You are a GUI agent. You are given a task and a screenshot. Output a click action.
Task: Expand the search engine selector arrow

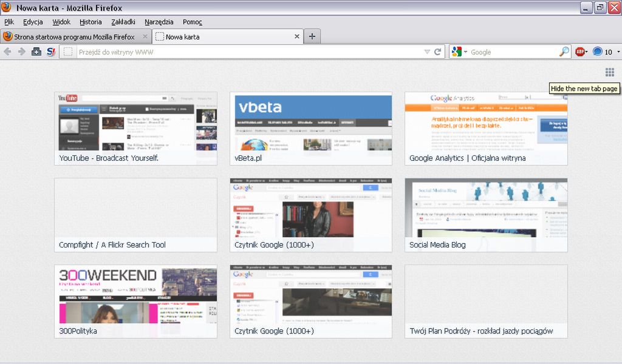[465, 52]
